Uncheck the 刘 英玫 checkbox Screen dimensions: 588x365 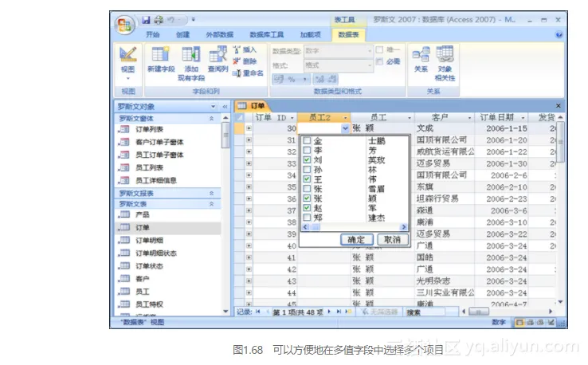click(307, 160)
